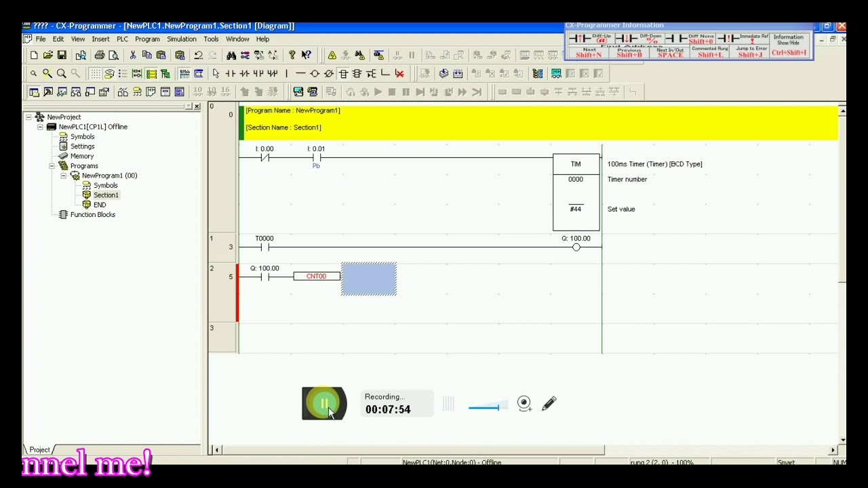
Task: Insert a new PLC instruction box
Action: tap(343, 73)
